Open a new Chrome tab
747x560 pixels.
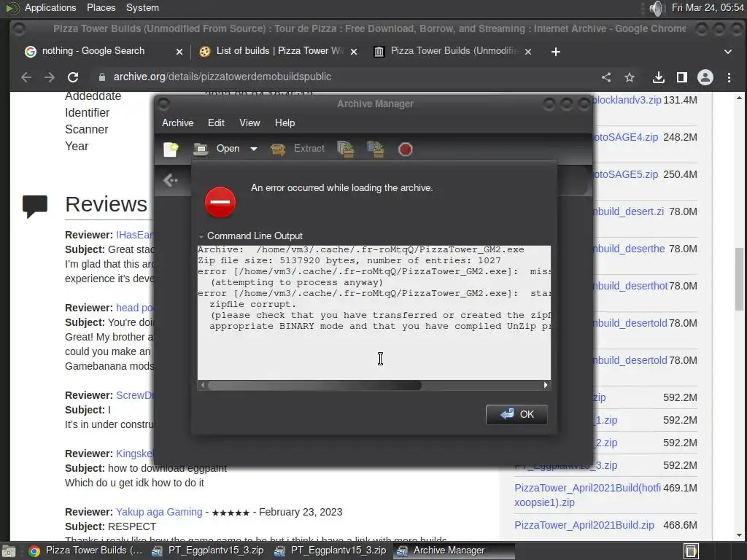(x=555, y=52)
